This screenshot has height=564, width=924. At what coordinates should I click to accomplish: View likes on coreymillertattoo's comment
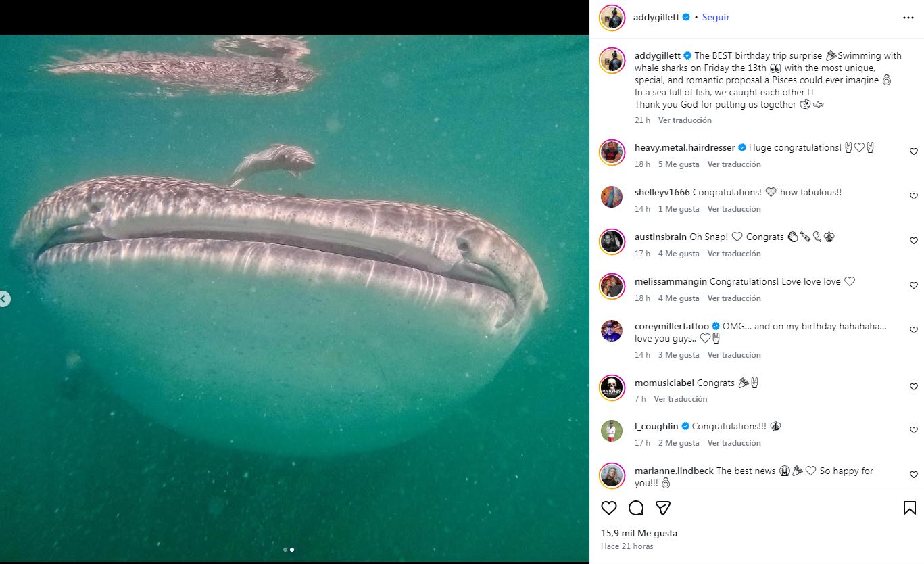pyautogui.click(x=679, y=355)
